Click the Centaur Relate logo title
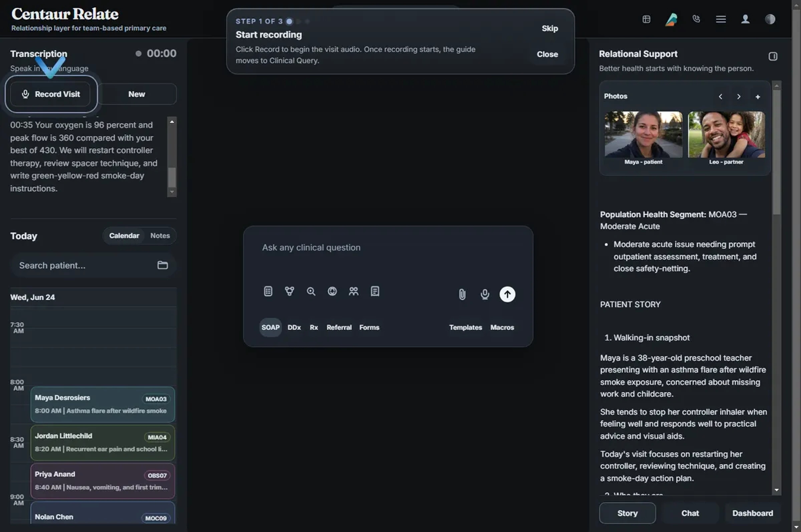The width and height of the screenshot is (801, 532). point(65,14)
